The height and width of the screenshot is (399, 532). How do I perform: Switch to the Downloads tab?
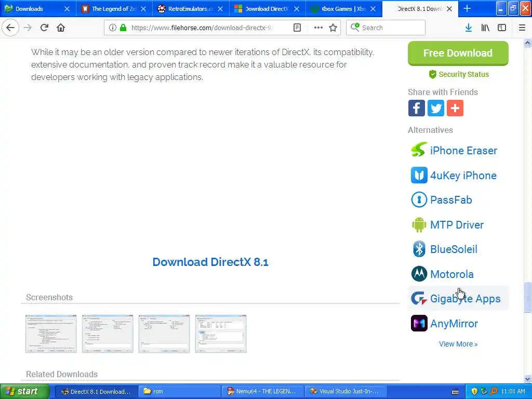pos(34,9)
